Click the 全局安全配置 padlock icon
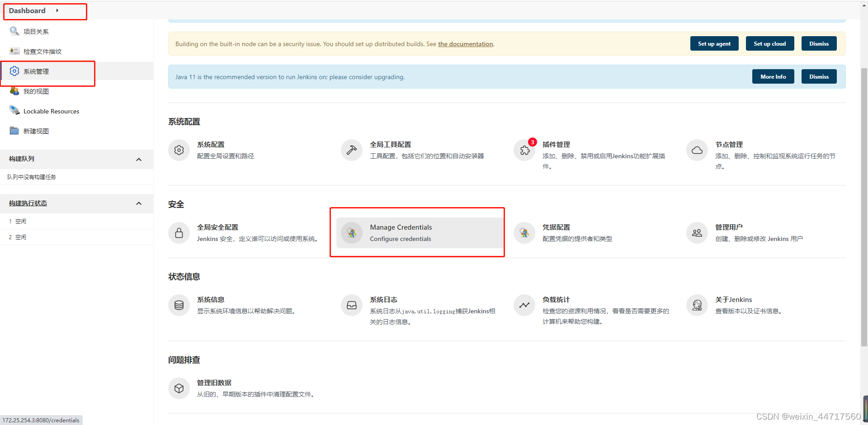The image size is (868, 425). click(x=179, y=233)
